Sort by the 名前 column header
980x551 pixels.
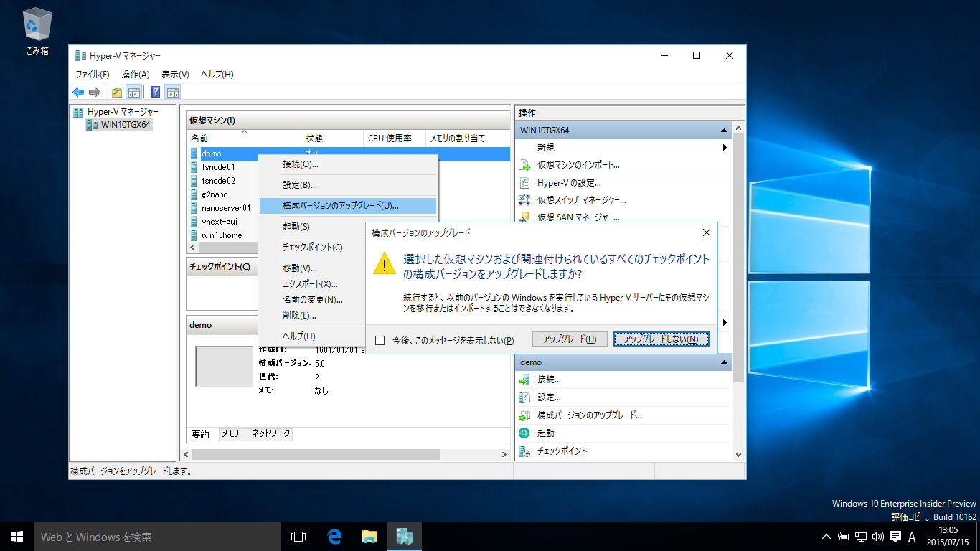click(243, 138)
